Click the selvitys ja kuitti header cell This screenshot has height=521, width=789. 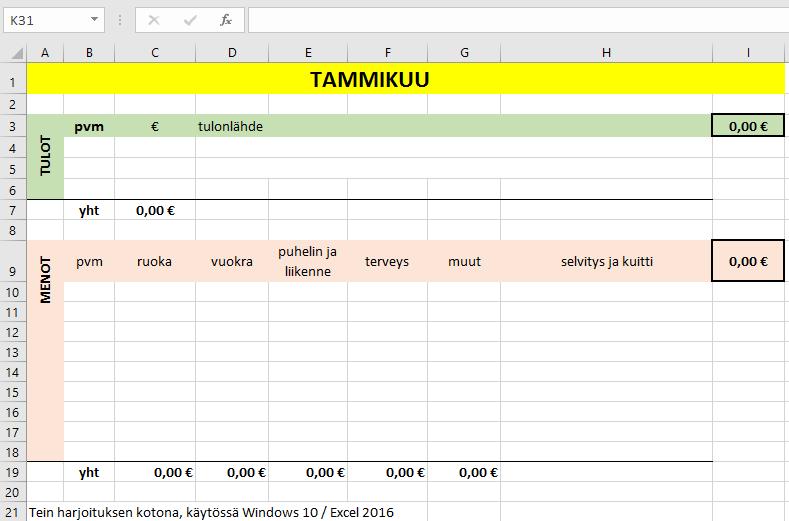click(606, 261)
